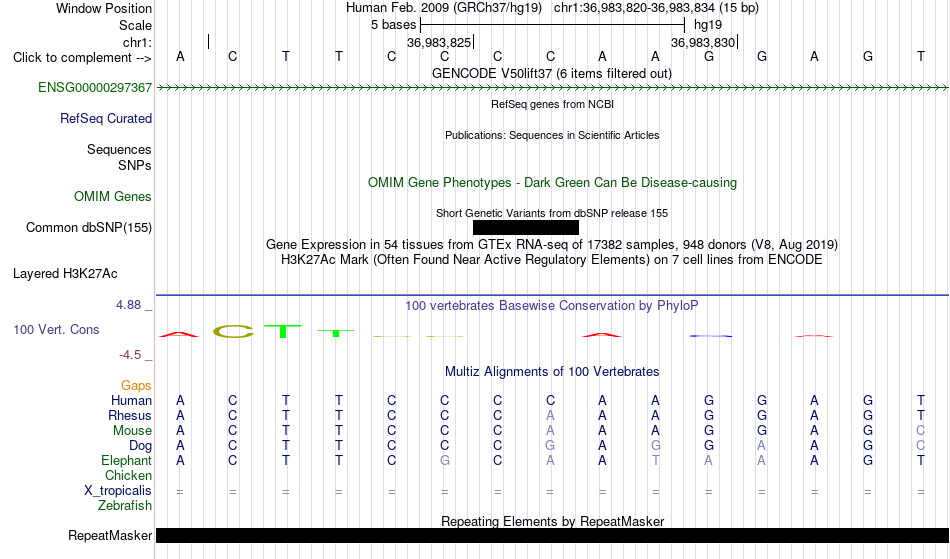
Task: Click 'Multiz Alignments of 100 Vertebrates' title
Action: 552,372
